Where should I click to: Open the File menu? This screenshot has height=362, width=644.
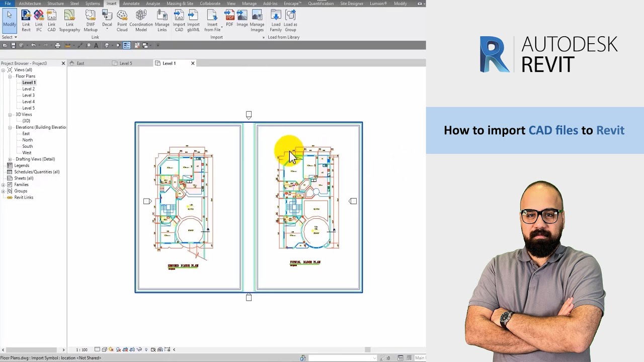click(8, 4)
